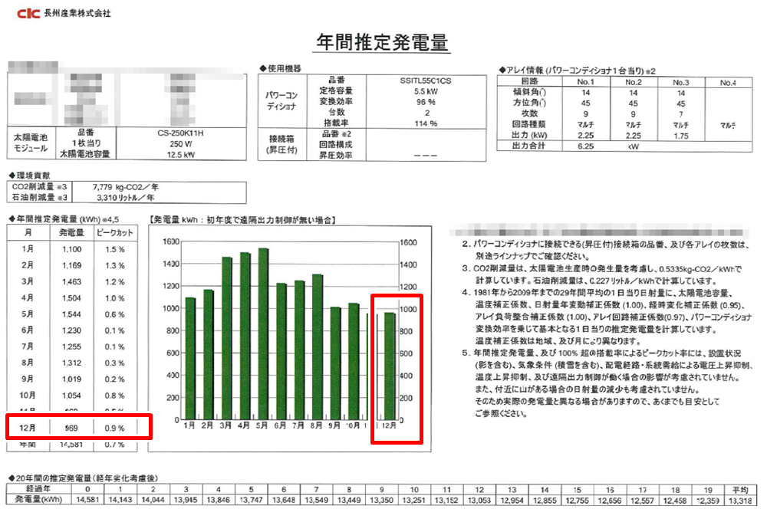
Task: Click the 5月 x-axis label
Action: tap(262, 426)
